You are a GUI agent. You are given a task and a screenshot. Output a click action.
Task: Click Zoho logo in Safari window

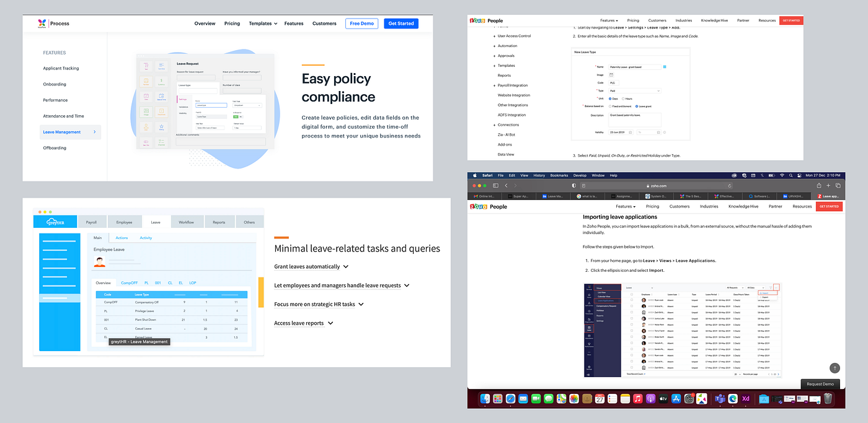(x=480, y=206)
